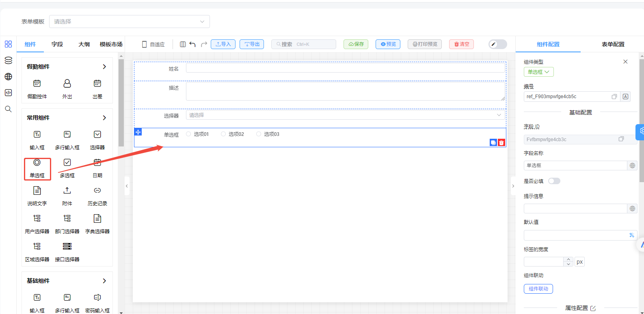Toggle the edit mode switch with pencil
The width and height of the screenshot is (644, 314).
click(498, 44)
